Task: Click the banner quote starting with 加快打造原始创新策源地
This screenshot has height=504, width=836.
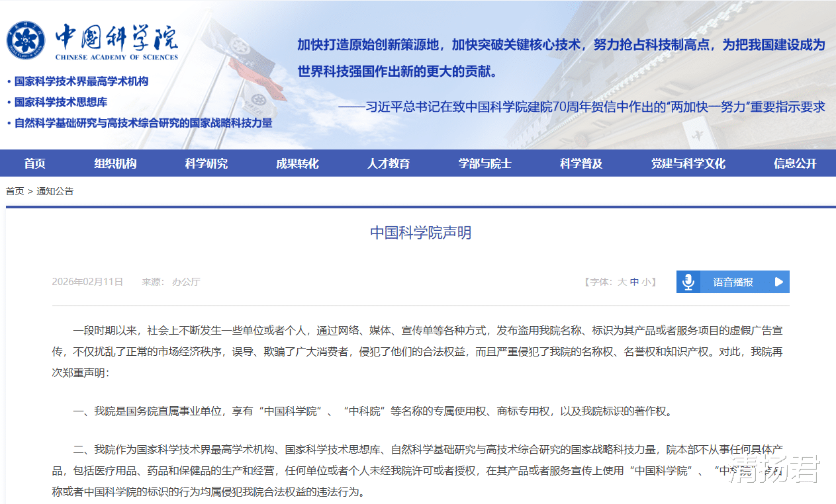Action: pyautogui.click(x=561, y=58)
